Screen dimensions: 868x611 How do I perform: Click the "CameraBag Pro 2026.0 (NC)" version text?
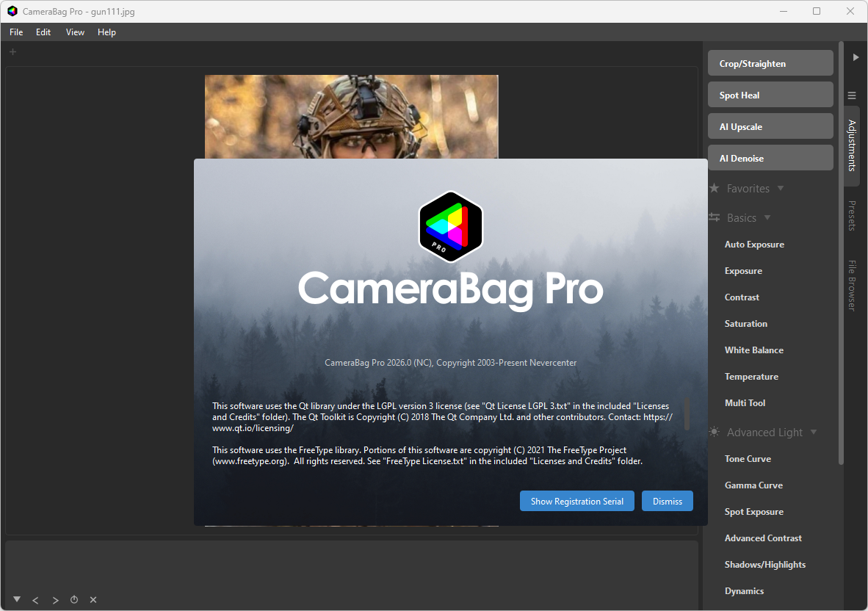pos(378,363)
